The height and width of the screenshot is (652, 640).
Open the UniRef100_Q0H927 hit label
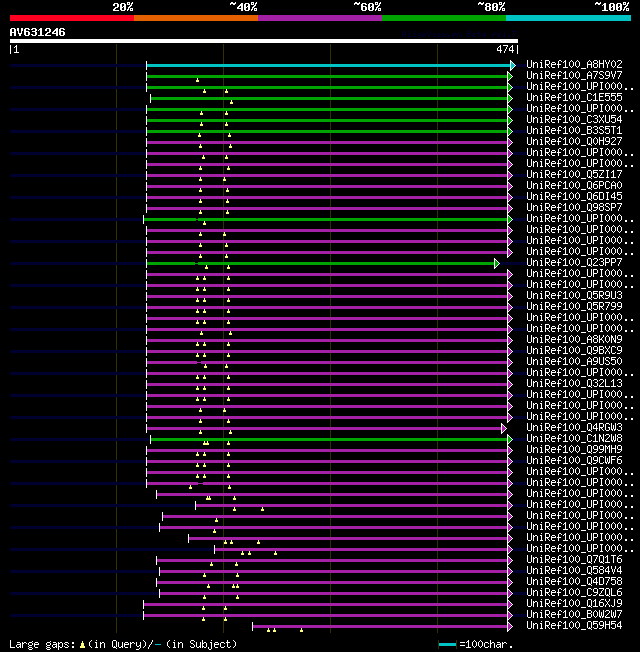click(x=574, y=141)
